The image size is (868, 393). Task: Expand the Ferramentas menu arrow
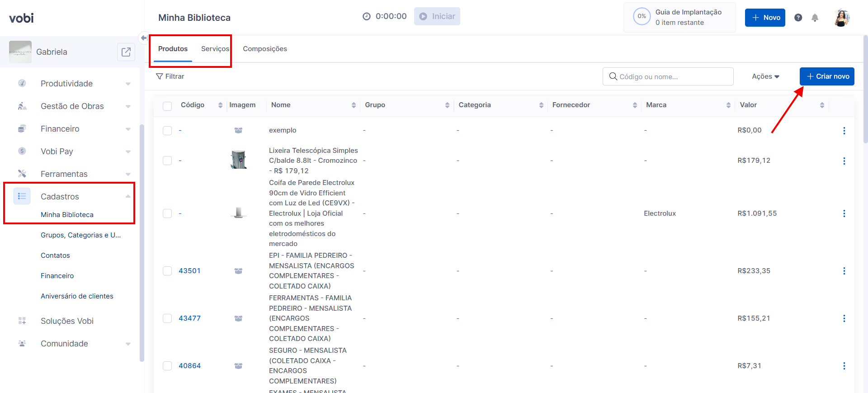(128, 174)
